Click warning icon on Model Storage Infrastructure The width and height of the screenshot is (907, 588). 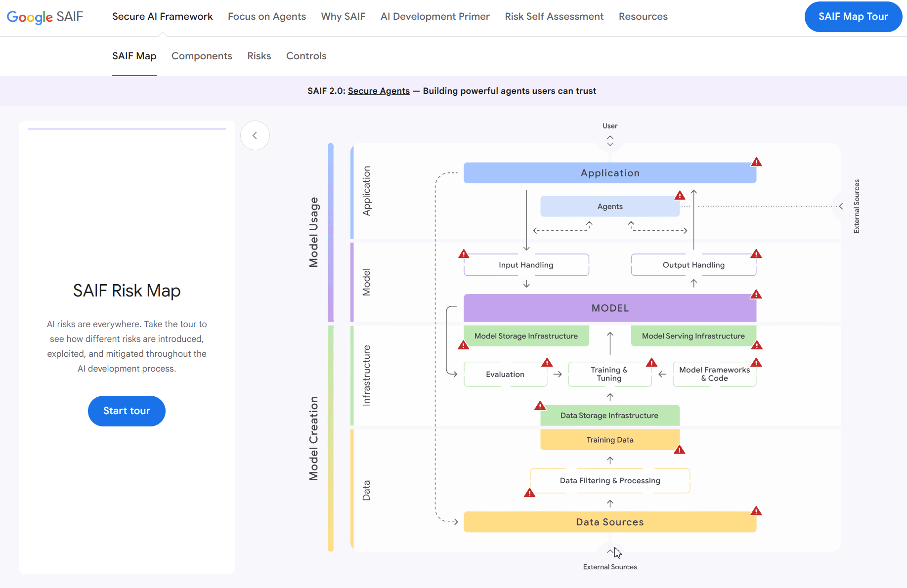coord(464,345)
